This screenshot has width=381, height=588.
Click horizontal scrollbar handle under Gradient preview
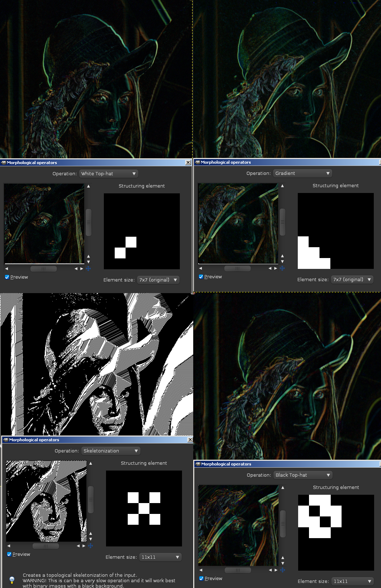237,268
